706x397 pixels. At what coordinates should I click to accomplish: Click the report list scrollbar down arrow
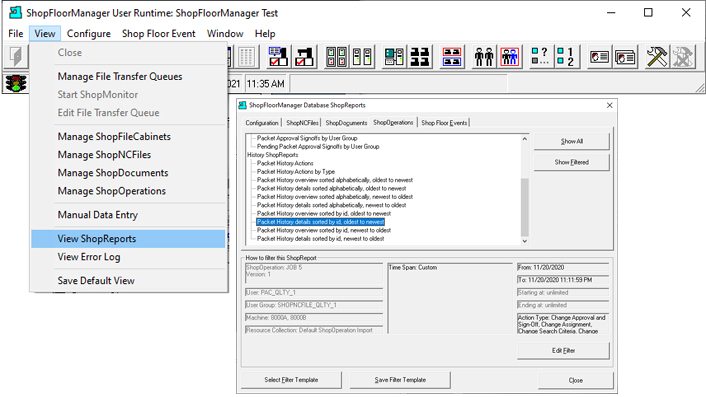coord(525,241)
